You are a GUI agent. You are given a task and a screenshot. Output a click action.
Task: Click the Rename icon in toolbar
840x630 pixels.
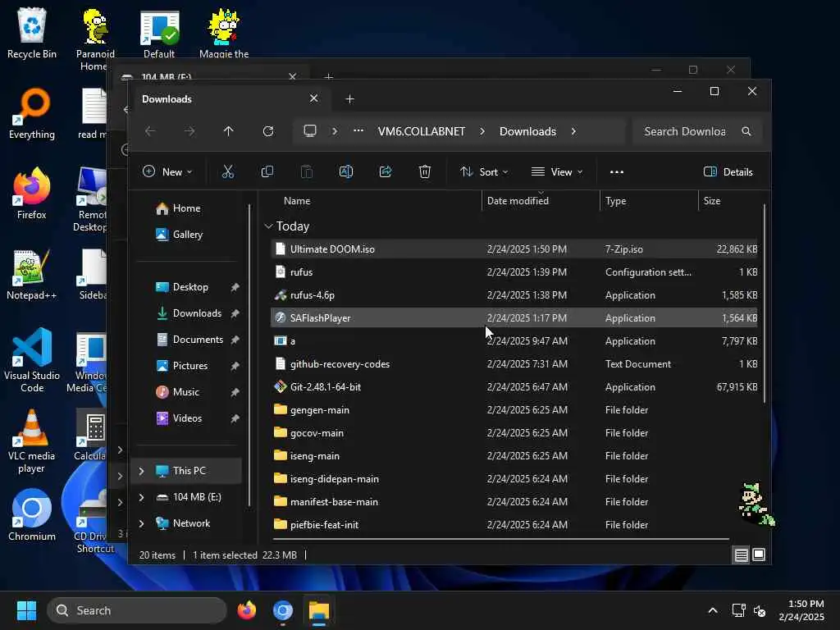click(346, 171)
